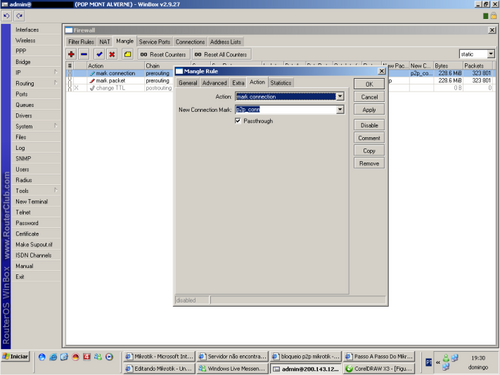Click the Cancel button
Image resolution: width=500 pixels, height=375 pixels.
point(369,97)
